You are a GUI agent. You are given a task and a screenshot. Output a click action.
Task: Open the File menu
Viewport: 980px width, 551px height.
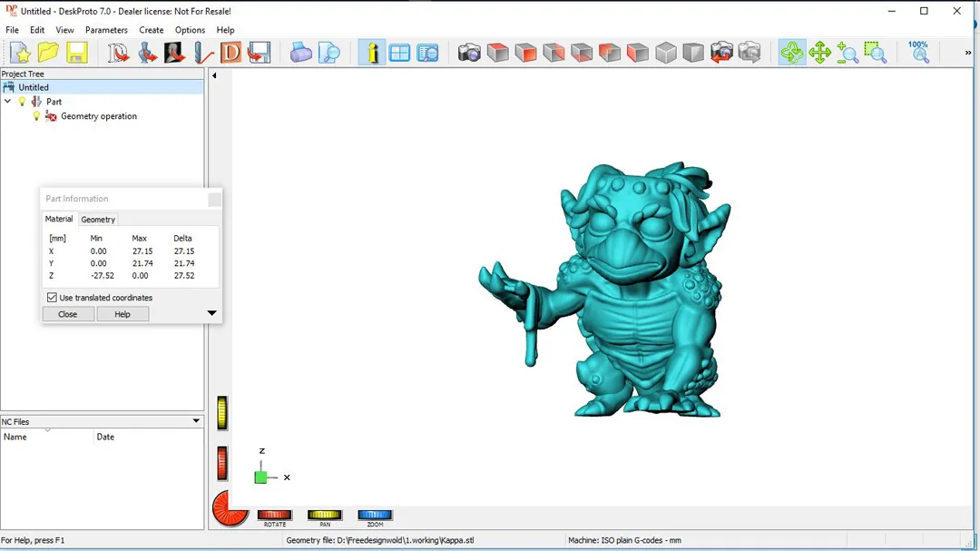[12, 30]
